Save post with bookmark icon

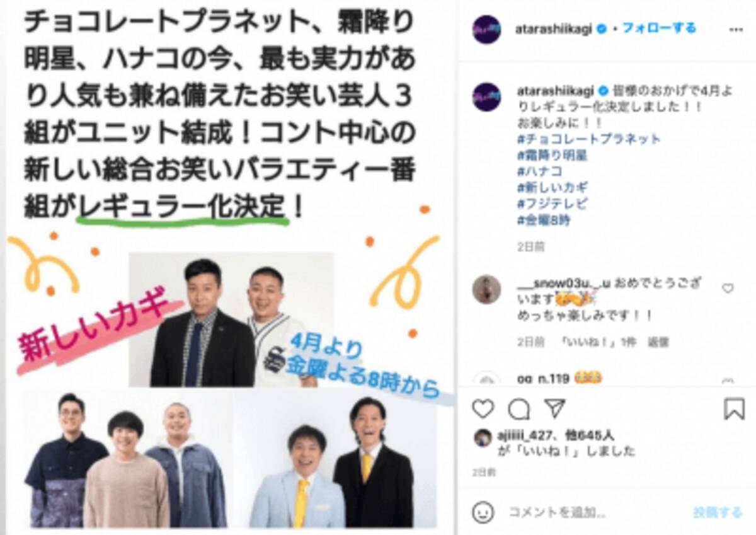pyautogui.click(x=734, y=409)
